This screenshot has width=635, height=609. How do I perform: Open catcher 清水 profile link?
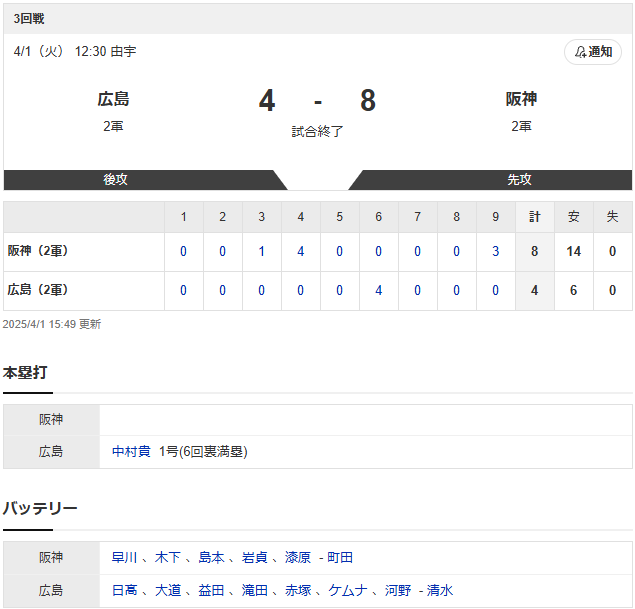(440, 590)
